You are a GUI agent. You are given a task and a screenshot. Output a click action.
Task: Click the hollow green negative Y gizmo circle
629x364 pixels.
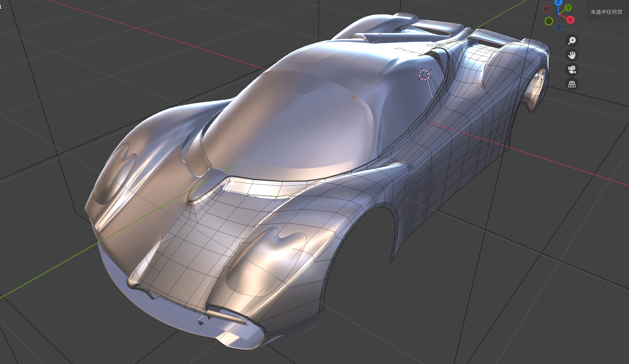coord(549,21)
